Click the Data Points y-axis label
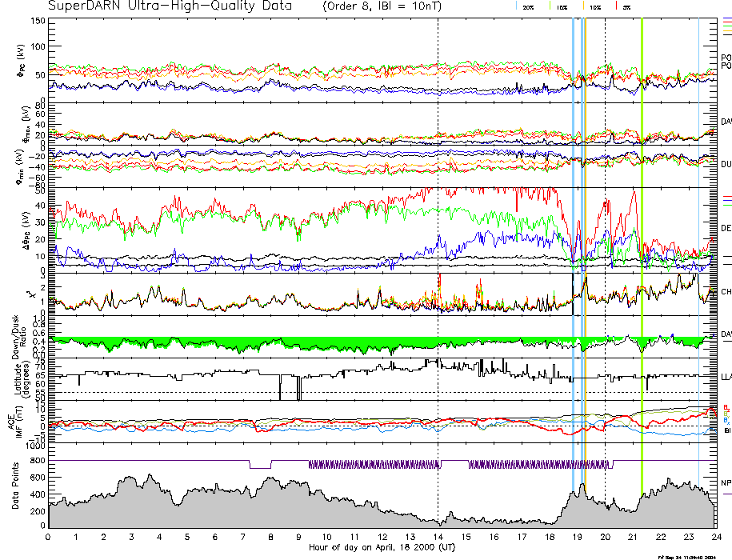Image resolution: width=732 pixels, height=560 pixels. coord(19,489)
